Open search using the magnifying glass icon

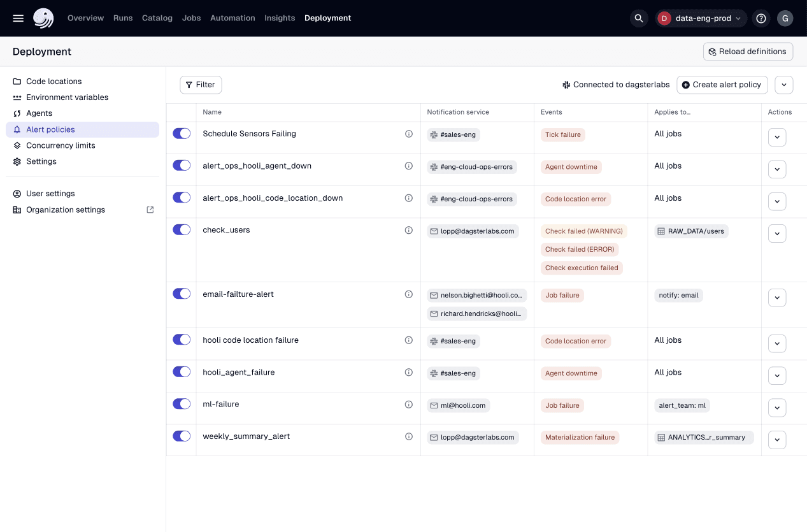click(639, 18)
